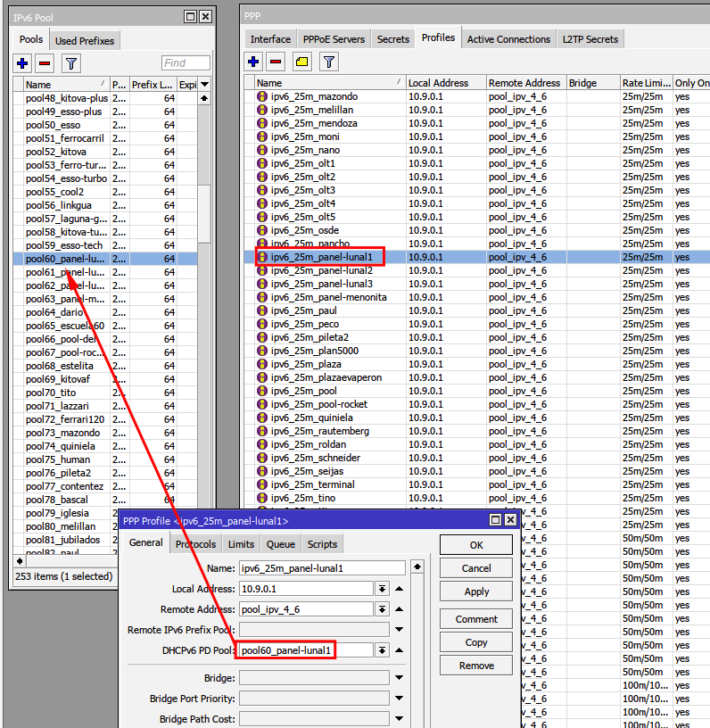
Task: Maximize the PPP Profile dialog
Action: pos(496,519)
